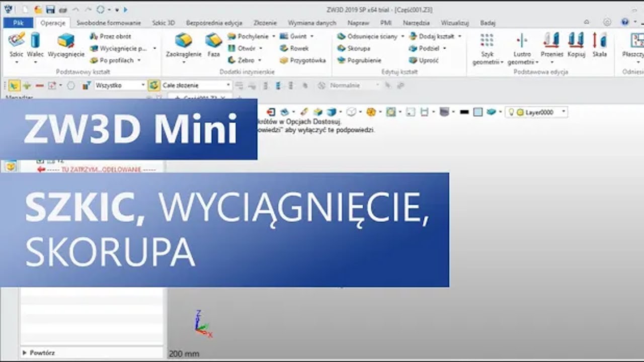644x362 pixels.
Task: Toggle the Layer0000 light bulb visibility
Action: 511,112
